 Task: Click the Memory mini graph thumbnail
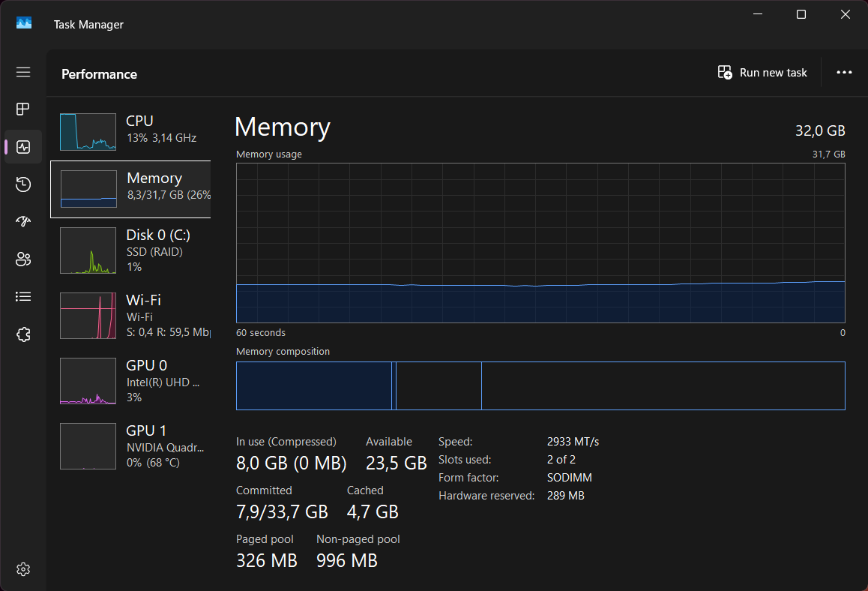tap(88, 189)
